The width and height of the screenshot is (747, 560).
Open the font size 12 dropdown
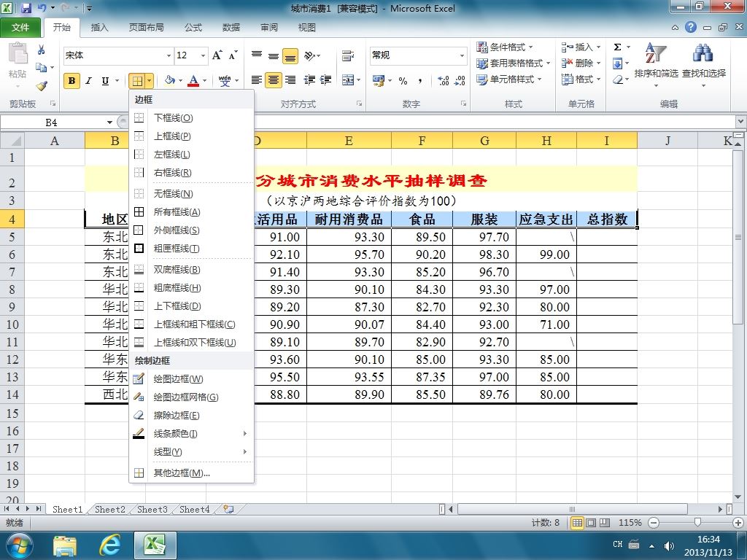(204, 55)
